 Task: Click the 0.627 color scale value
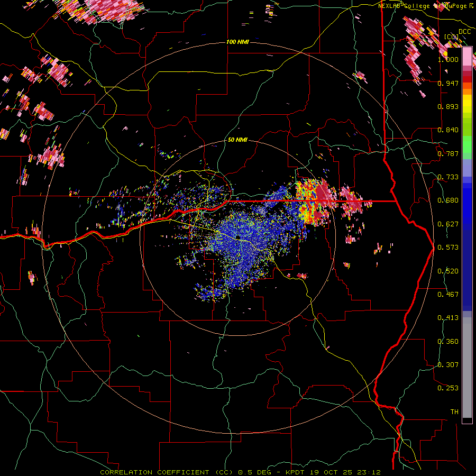click(x=448, y=224)
